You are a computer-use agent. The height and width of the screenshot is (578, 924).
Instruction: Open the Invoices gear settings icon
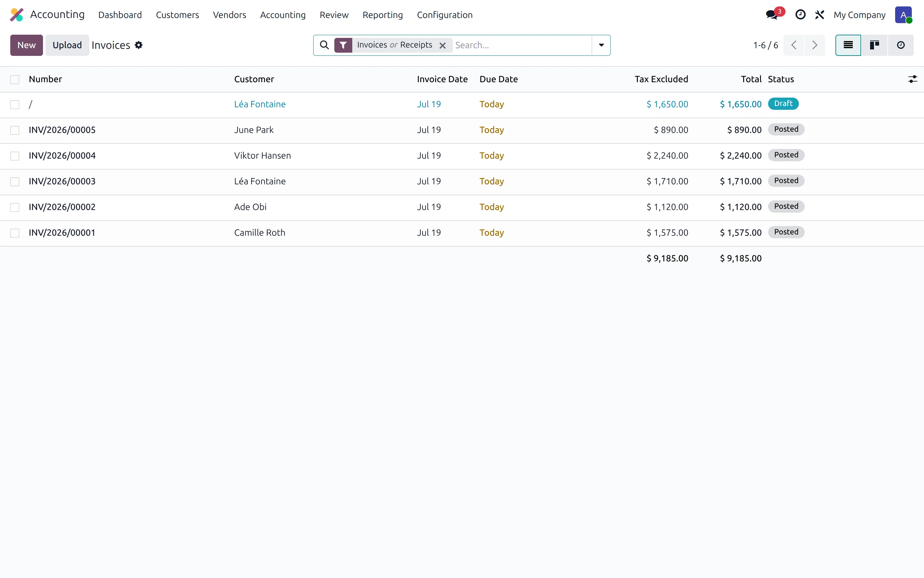coord(139,45)
